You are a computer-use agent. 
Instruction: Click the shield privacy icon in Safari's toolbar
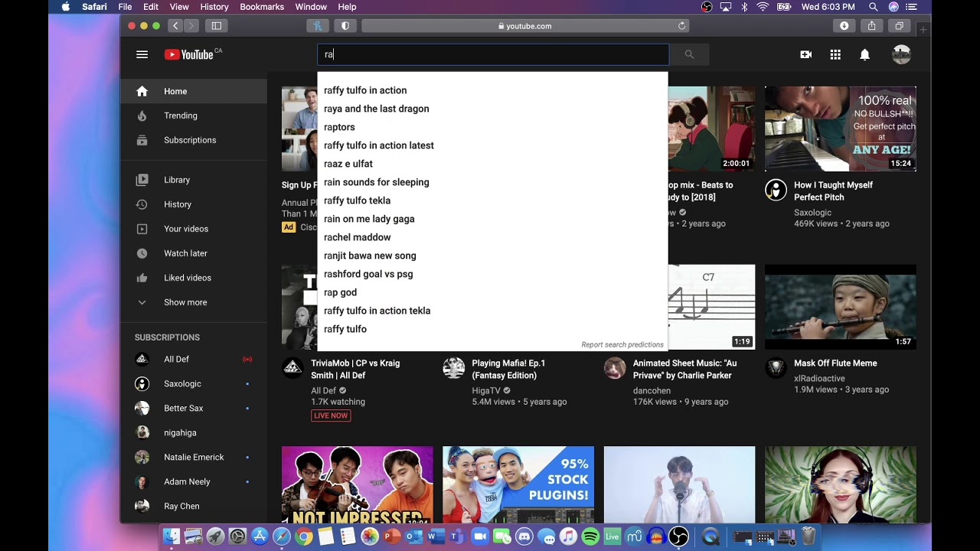coord(345,26)
